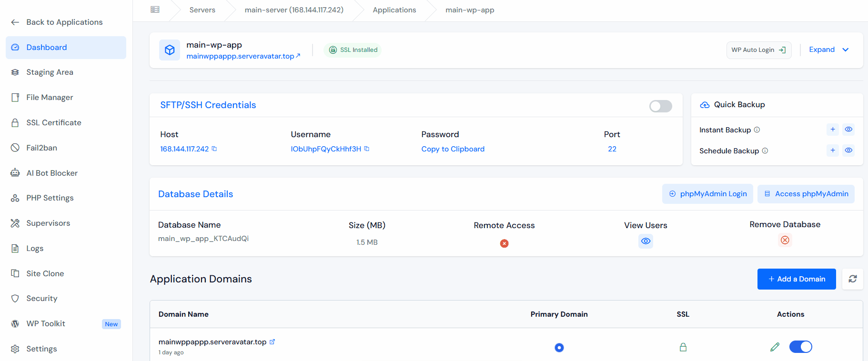868x361 pixels.
Task: Open main-server (168.144.117.242) breadcrumb
Action: pyautogui.click(x=294, y=10)
